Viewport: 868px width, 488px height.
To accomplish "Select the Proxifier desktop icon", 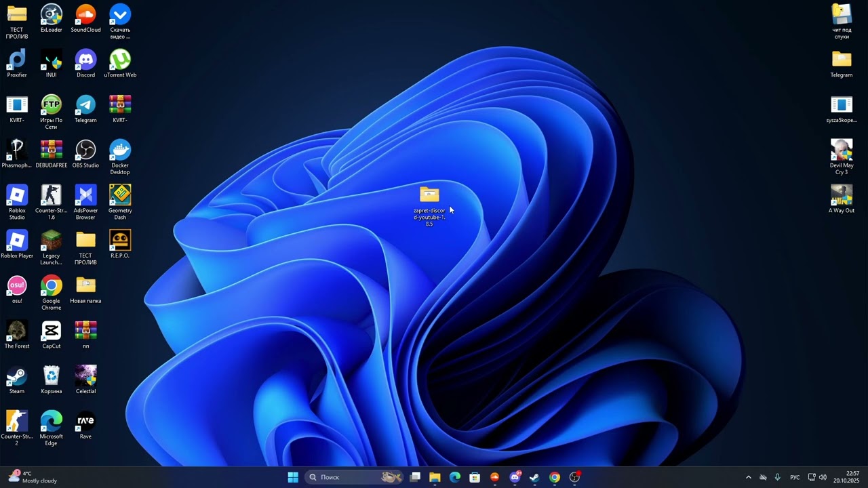I will (17, 64).
